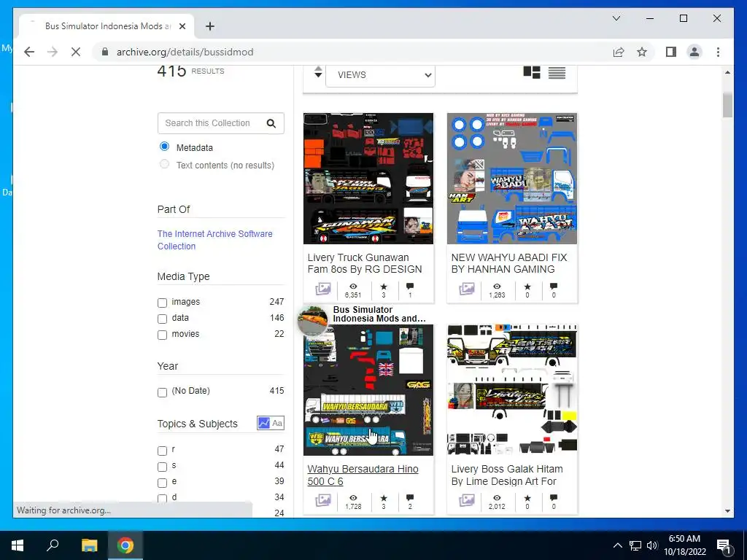Viewport: 747px width, 560px height.
Task: Click the forward navigation arrow
Action: pos(53,52)
